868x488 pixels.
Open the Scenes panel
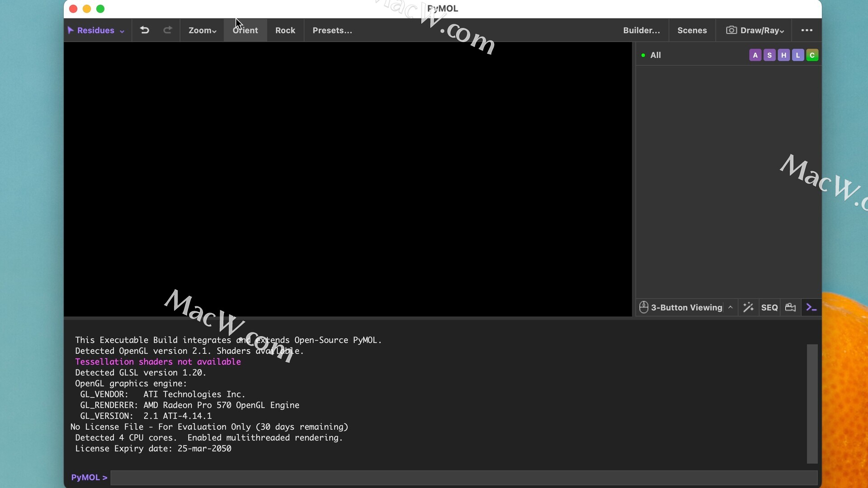(692, 30)
